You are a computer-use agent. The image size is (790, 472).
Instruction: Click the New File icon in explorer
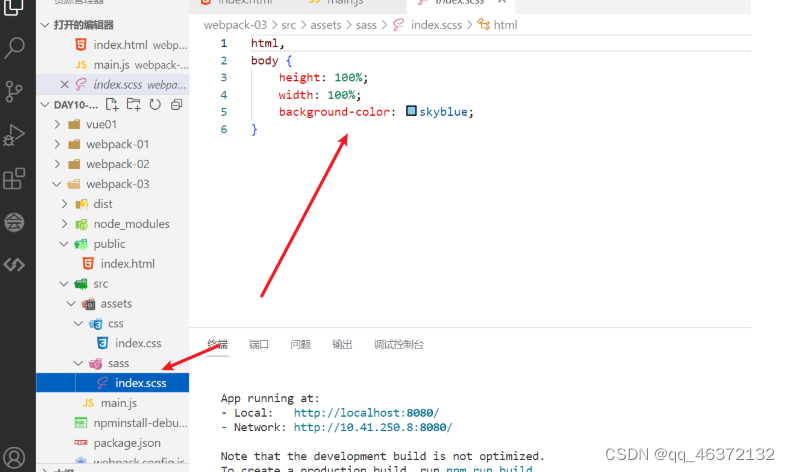[112, 105]
